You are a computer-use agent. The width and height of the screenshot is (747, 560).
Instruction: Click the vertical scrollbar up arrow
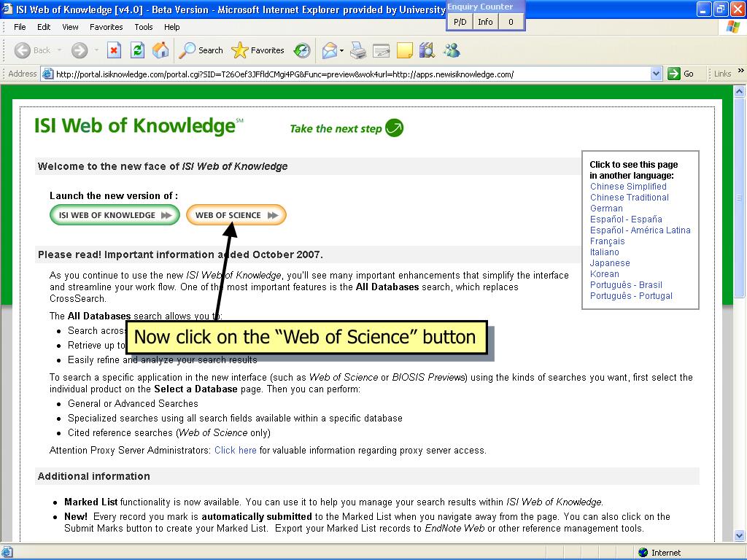click(x=739, y=91)
